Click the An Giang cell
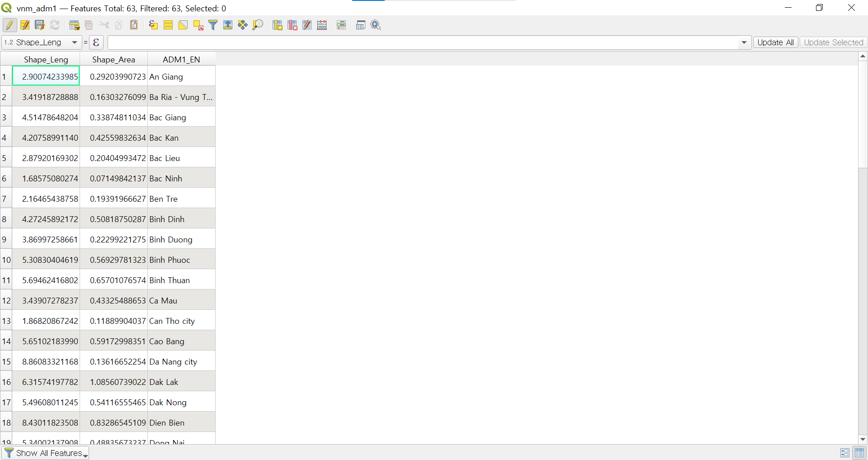 181,77
